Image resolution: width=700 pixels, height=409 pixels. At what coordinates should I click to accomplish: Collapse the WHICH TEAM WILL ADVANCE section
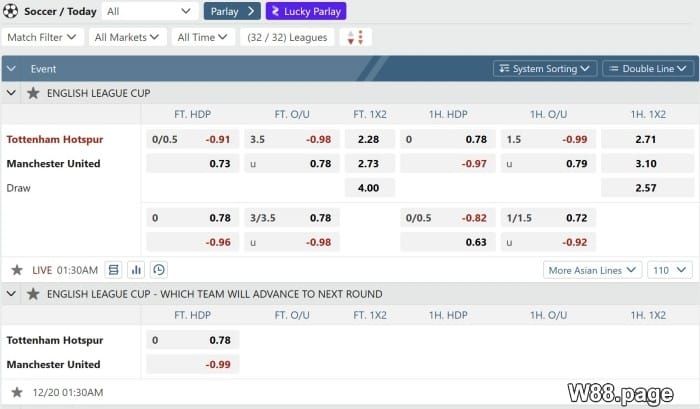(x=11, y=294)
